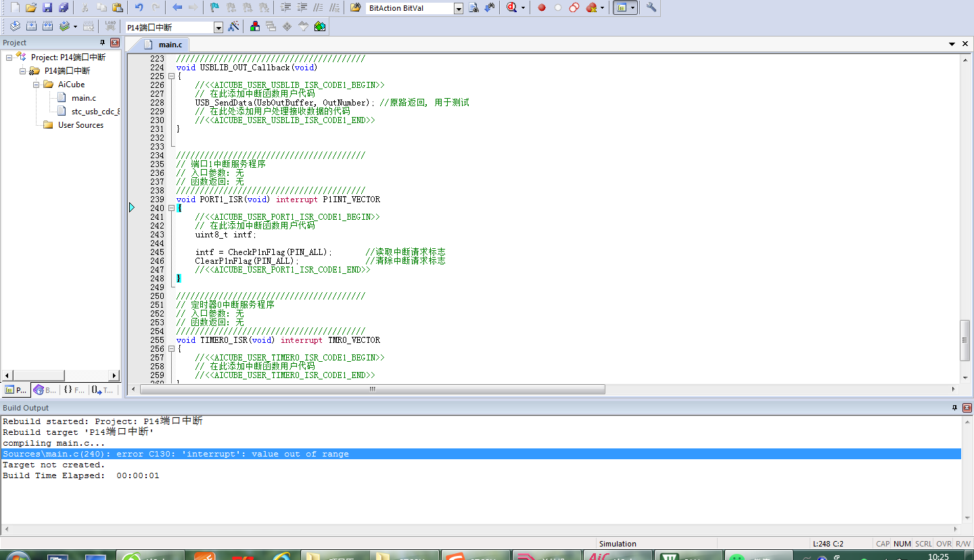Click the Save All files icon

tap(64, 8)
